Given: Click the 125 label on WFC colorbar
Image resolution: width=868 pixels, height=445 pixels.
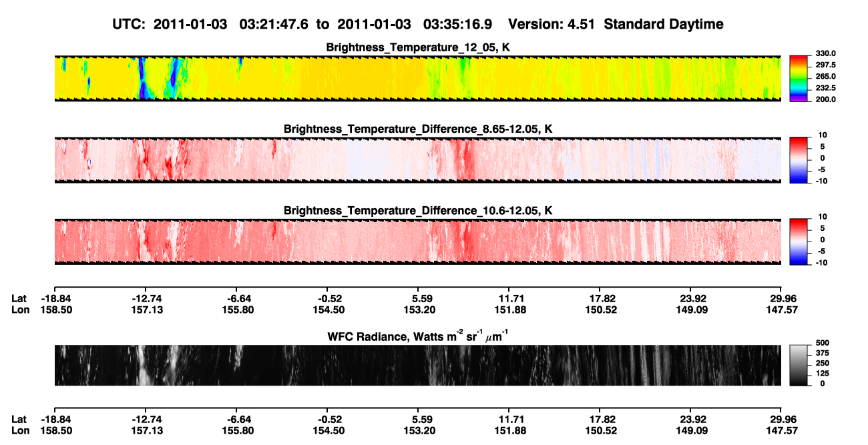Looking at the screenshot, I should (x=823, y=374).
